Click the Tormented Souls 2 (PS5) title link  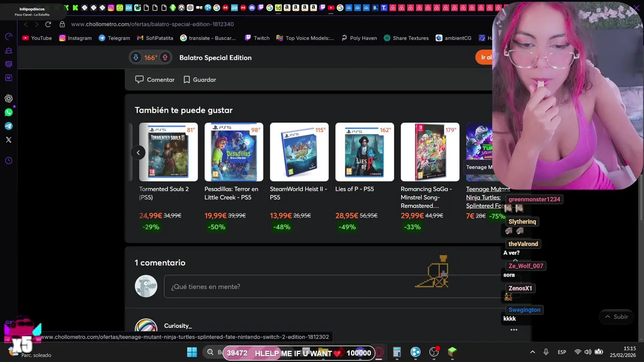[164, 193]
